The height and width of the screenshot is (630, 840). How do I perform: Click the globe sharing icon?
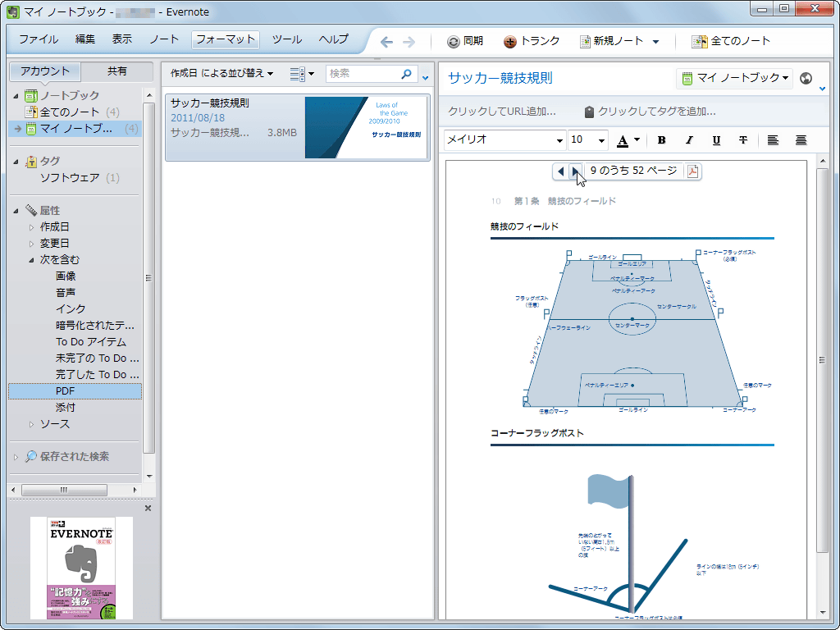(806, 78)
